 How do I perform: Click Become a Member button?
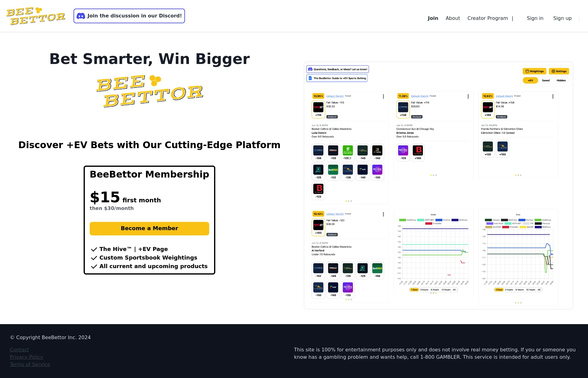point(149,228)
